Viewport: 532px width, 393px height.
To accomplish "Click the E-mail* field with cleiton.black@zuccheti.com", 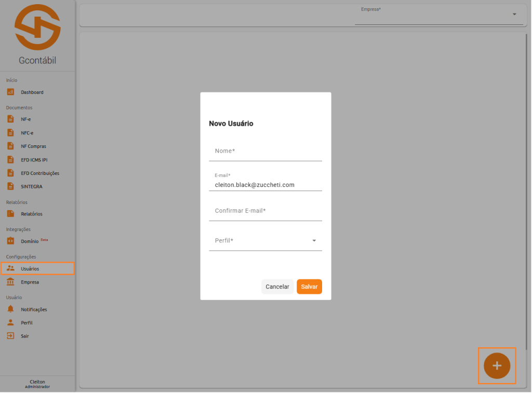I will click(x=265, y=181).
